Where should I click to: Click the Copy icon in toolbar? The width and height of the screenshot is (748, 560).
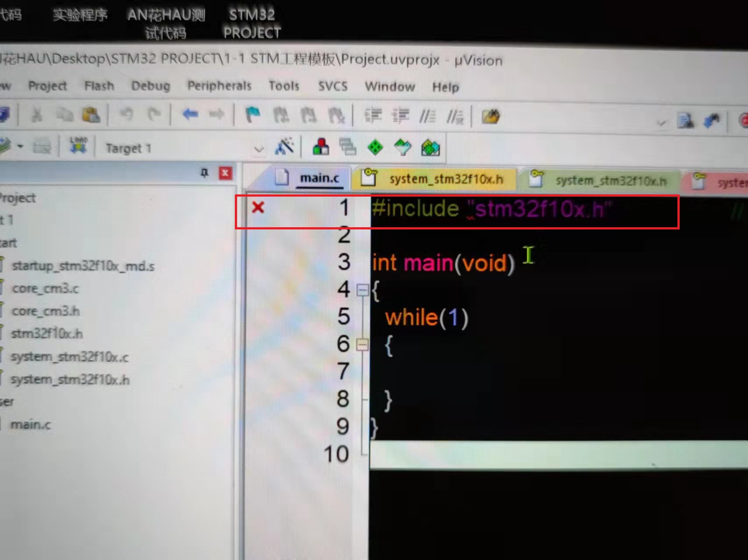64,115
